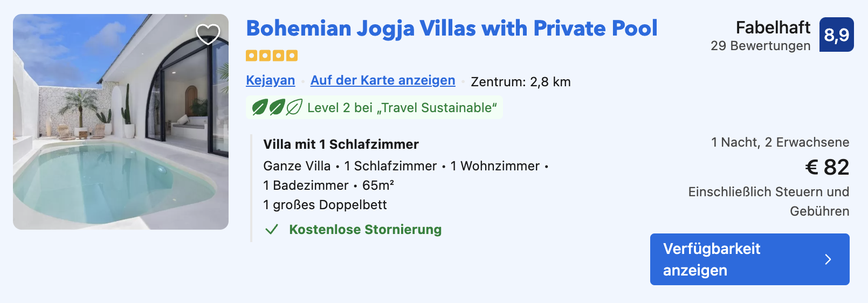The height and width of the screenshot is (303, 868).
Task: Open the villa pool photo thumbnail
Action: click(x=121, y=122)
